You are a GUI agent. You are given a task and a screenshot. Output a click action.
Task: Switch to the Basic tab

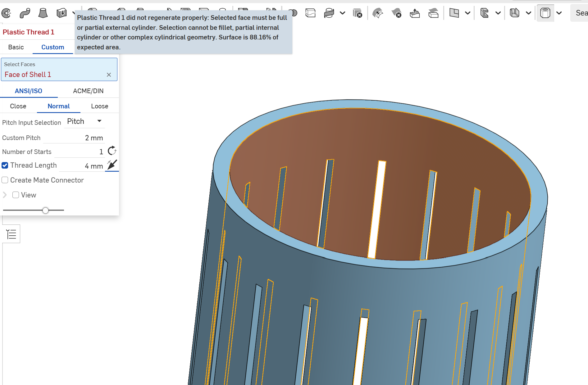(x=16, y=47)
